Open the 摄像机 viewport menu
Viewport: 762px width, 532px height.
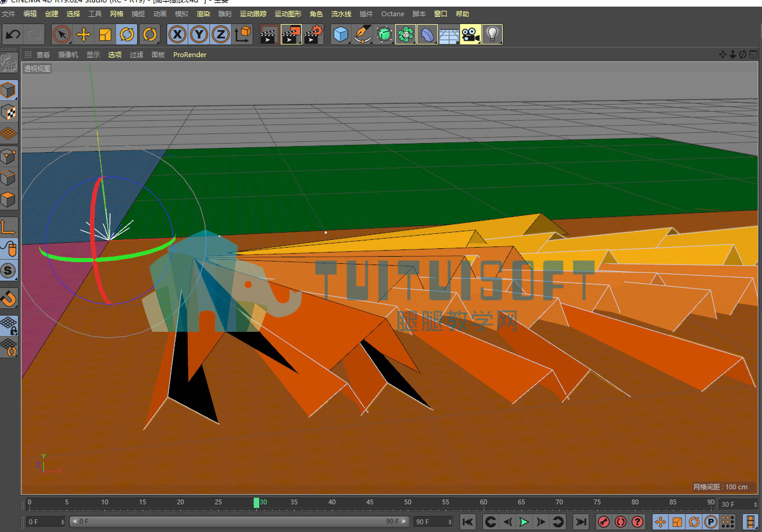68,55
